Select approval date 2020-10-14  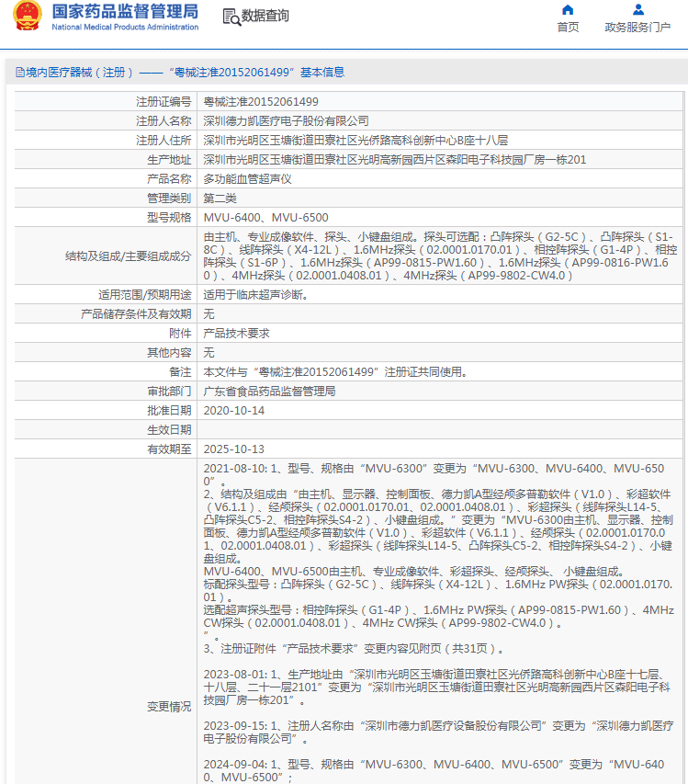[x=234, y=411]
